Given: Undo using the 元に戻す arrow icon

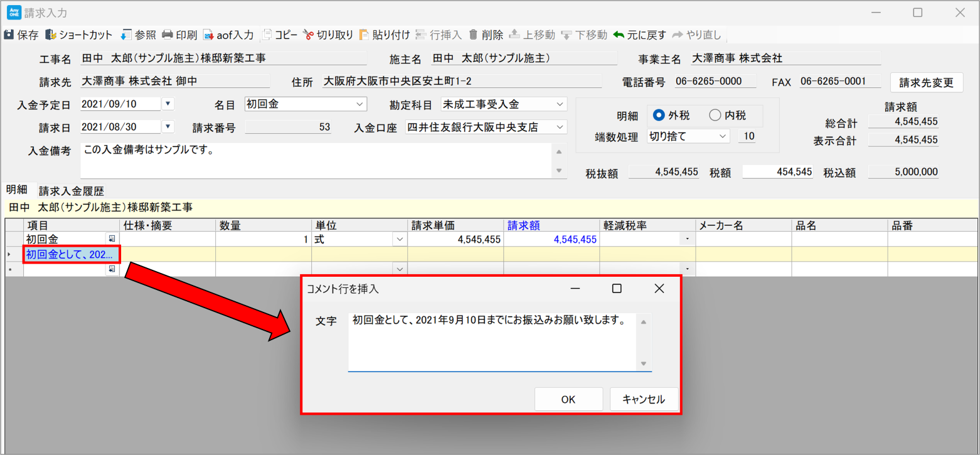Looking at the screenshot, I should [619, 35].
